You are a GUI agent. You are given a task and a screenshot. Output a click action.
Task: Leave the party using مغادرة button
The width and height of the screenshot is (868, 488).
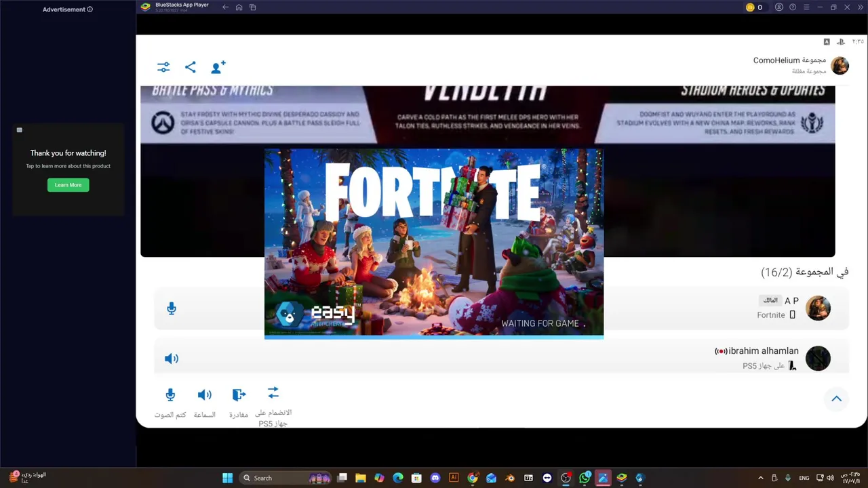point(239,403)
